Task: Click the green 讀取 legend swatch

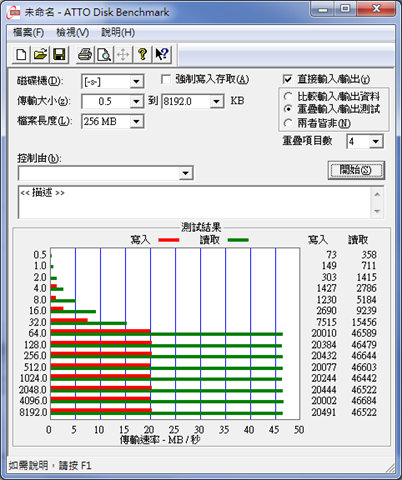Action: [x=238, y=240]
